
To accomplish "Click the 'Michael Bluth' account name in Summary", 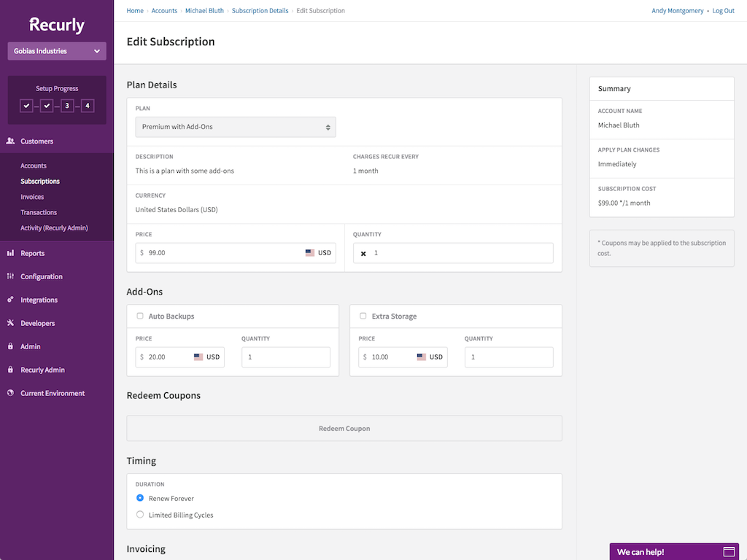I will [619, 125].
